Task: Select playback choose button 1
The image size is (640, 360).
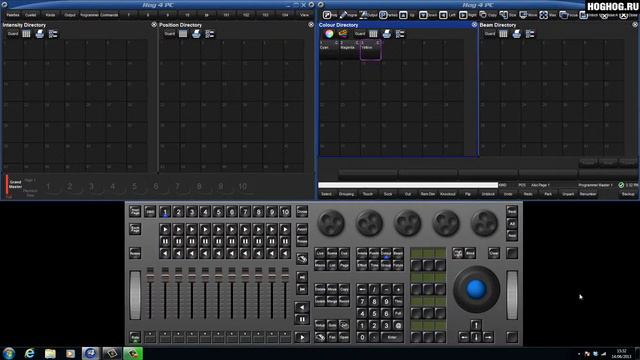Action: (x=165, y=212)
